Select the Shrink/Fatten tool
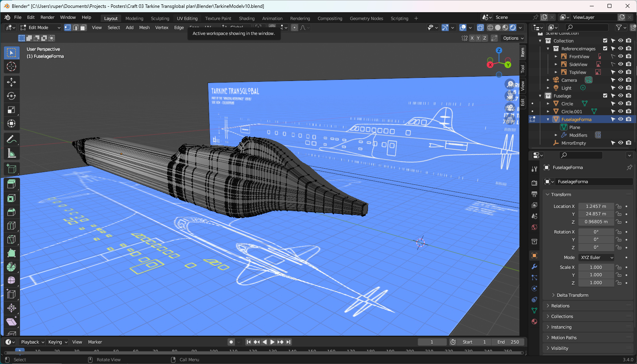Screen dimensions: 637x364 (11, 308)
